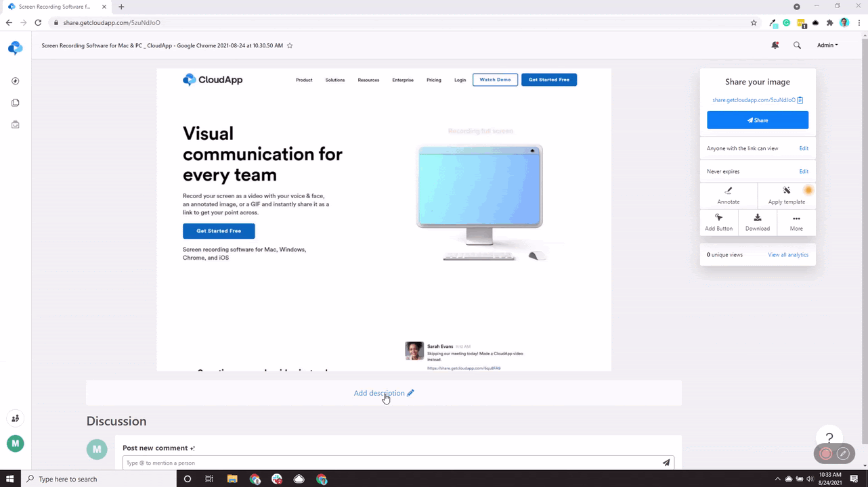Image resolution: width=868 pixels, height=487 pixels.
Task: Click the red record circle button
Action: [825, 454]
